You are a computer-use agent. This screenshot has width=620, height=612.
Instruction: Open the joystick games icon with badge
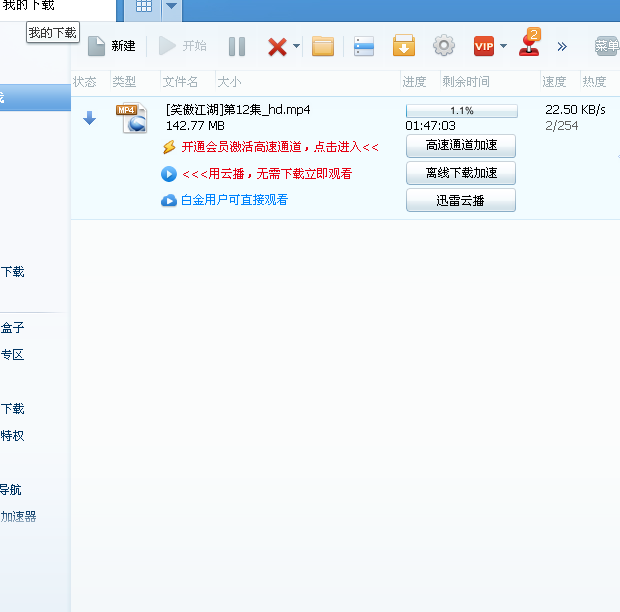529,42
